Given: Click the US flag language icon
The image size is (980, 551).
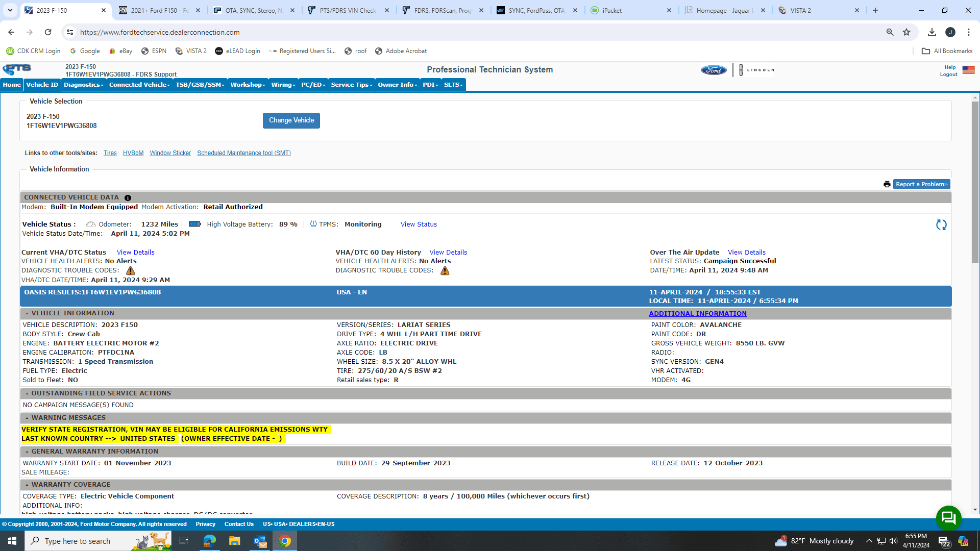Looking at the screenshot, I should pos(968,70).
